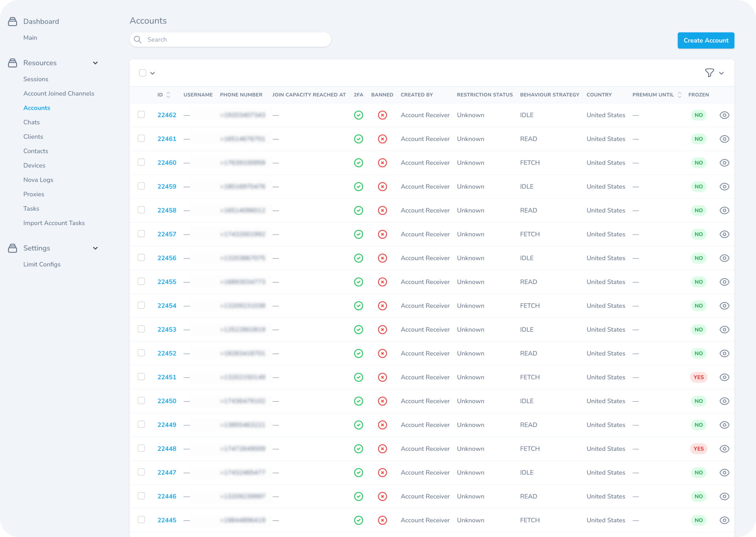Toggle the select-all checkbox

click(x=143, y=73)
